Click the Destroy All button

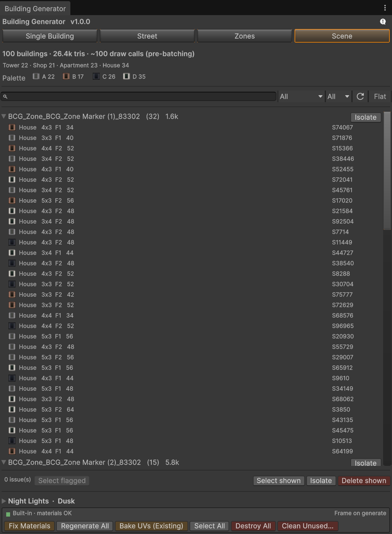pos(253,526)
